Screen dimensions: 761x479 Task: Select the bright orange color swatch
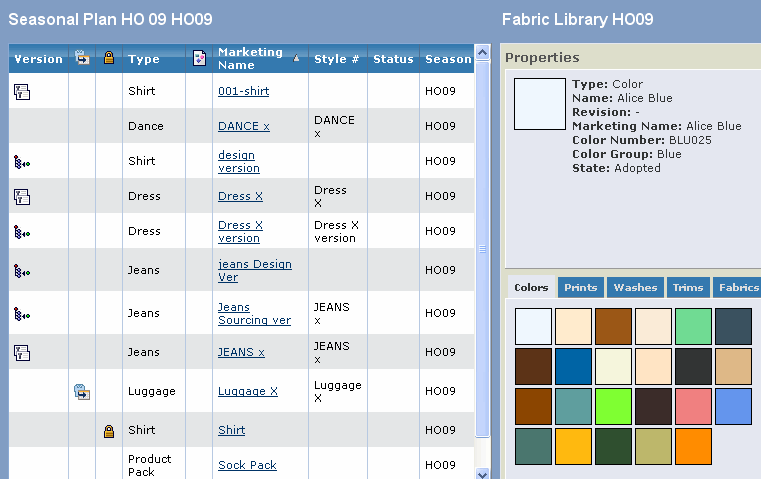coord(693,446)
